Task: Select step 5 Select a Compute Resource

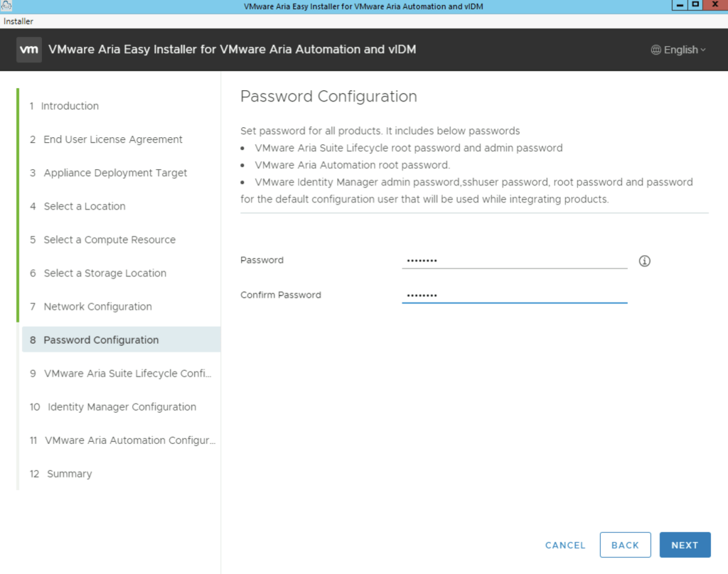Action: [x=103, y=239]
